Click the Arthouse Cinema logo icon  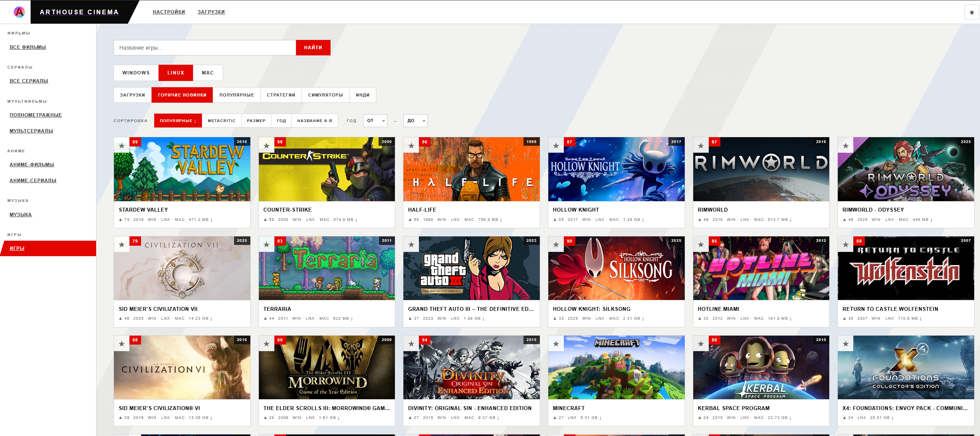click(x=19, y=12)
